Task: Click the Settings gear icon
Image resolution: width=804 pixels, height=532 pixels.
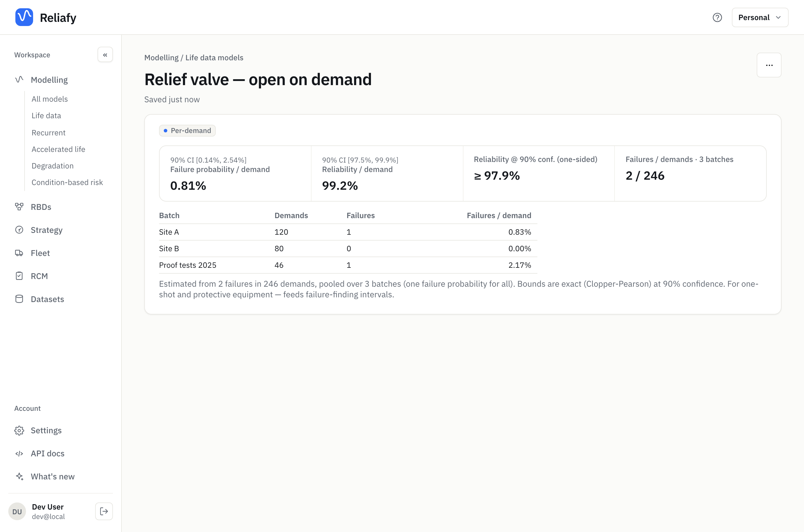Action: coord(19,430)
